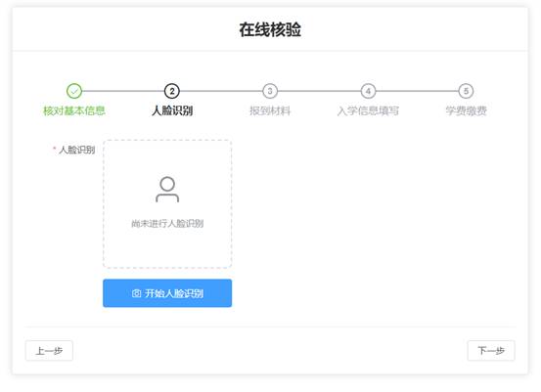Start face recognition with 开始人脸识别 button
Image resolution: width=541 pixels, height=392 pixels.
167,293
